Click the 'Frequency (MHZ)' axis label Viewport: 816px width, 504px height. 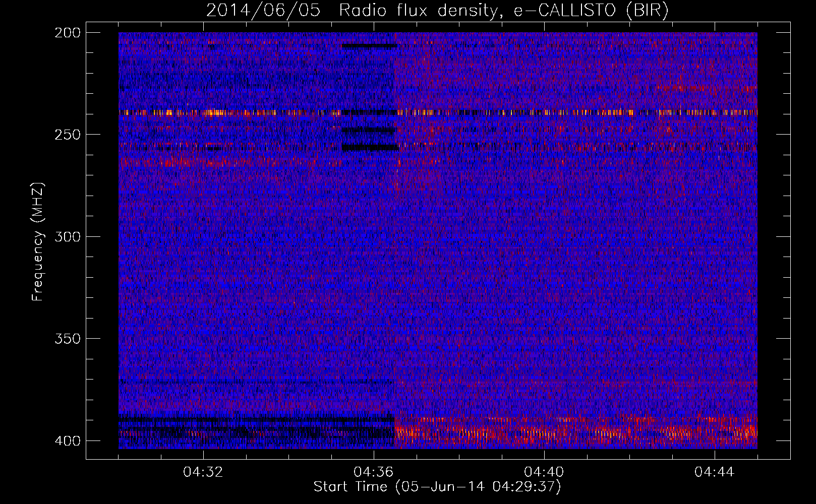tap(38, 242)
